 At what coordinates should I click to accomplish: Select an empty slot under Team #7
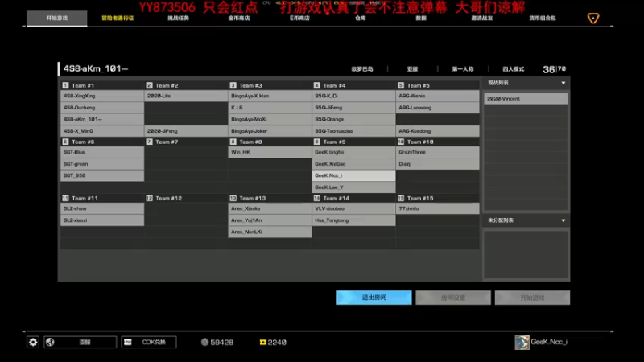186,152
